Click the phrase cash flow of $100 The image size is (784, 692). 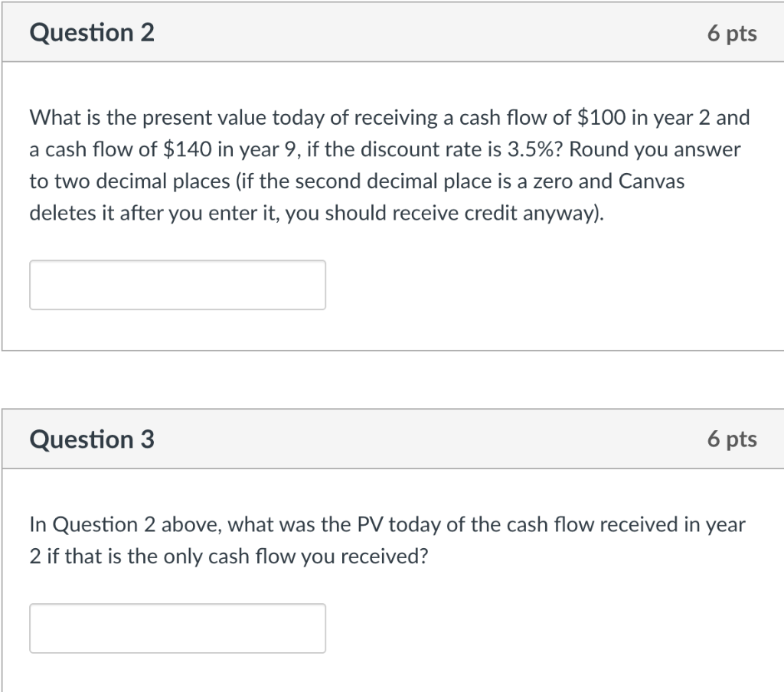(x=552, y=117)
